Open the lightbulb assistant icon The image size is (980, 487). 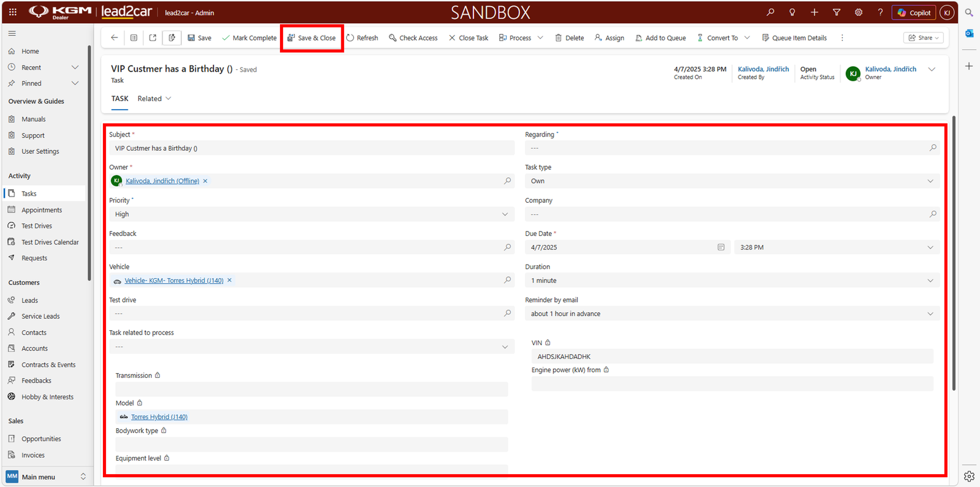792,12
